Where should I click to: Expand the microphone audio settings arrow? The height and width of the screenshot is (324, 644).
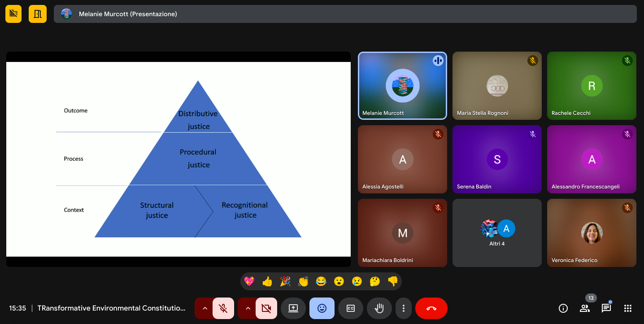(205, 308)
